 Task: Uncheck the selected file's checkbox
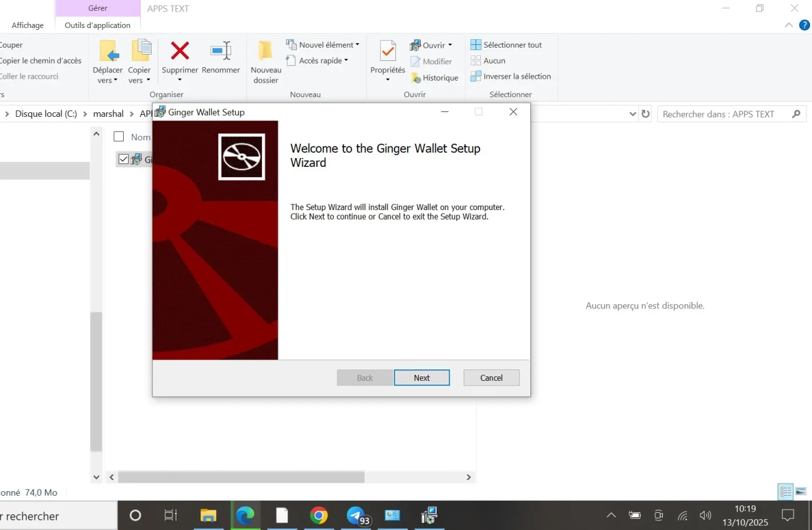click(x=124, y=159)
